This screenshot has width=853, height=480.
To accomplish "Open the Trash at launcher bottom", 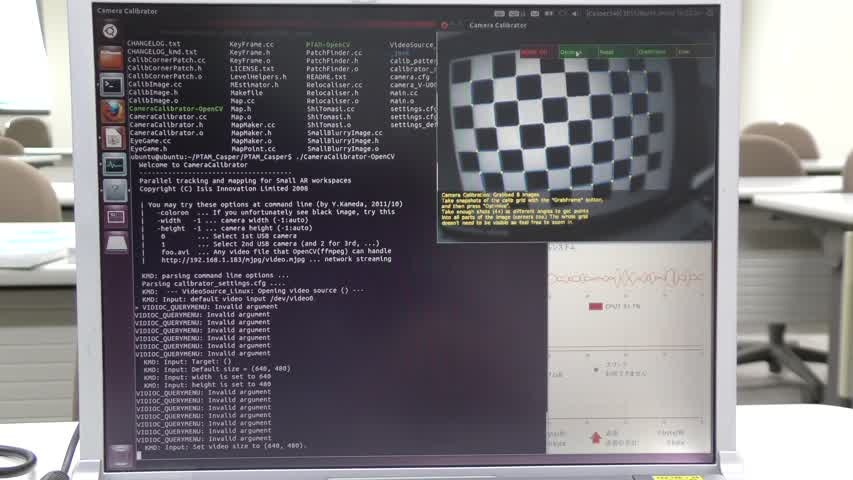I will 120,454.
